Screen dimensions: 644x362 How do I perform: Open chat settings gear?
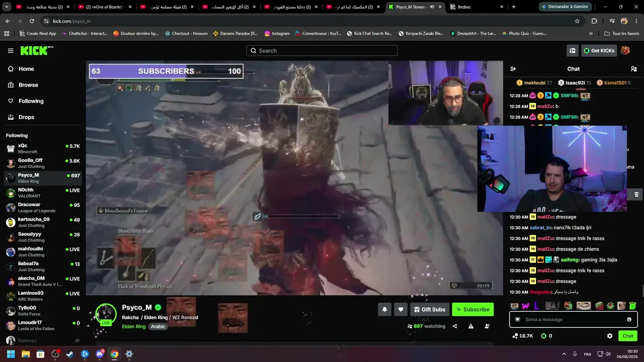[610, 336]
